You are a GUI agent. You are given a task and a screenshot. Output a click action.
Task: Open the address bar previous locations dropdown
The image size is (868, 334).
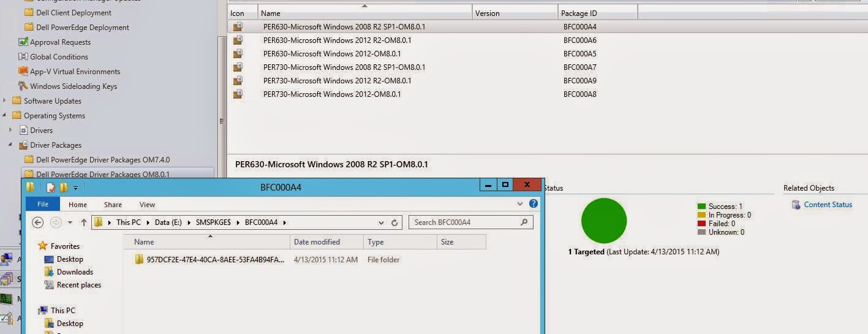click(x=382, y=222)
